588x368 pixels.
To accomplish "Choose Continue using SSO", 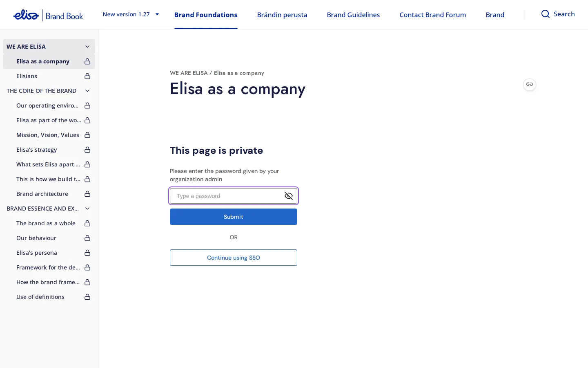I will tap(234, 258).
